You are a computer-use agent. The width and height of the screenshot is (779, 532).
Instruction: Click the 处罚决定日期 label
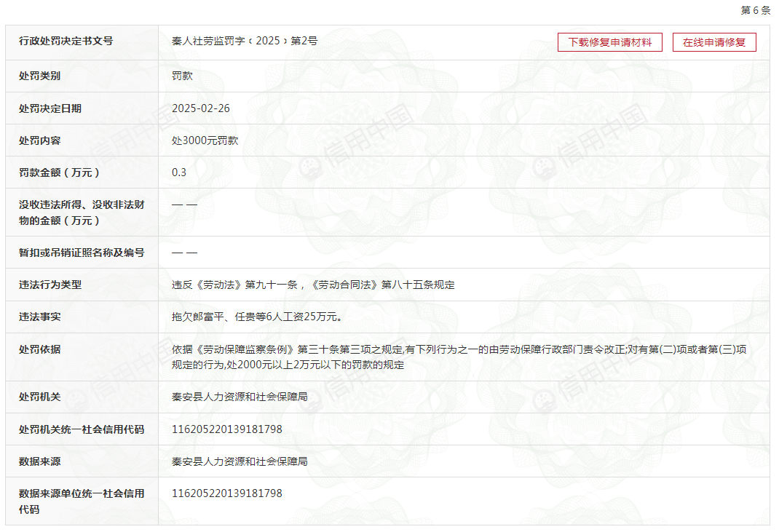[50, 108]
